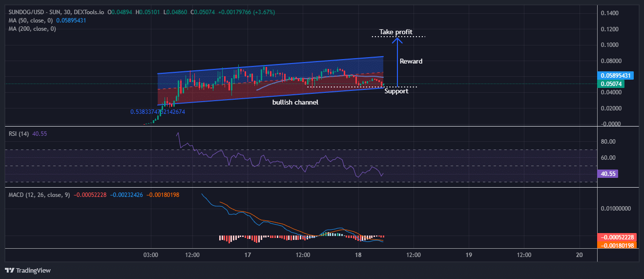Select the MA (200, close, 0) indicator legend

(x=32, y=29)
